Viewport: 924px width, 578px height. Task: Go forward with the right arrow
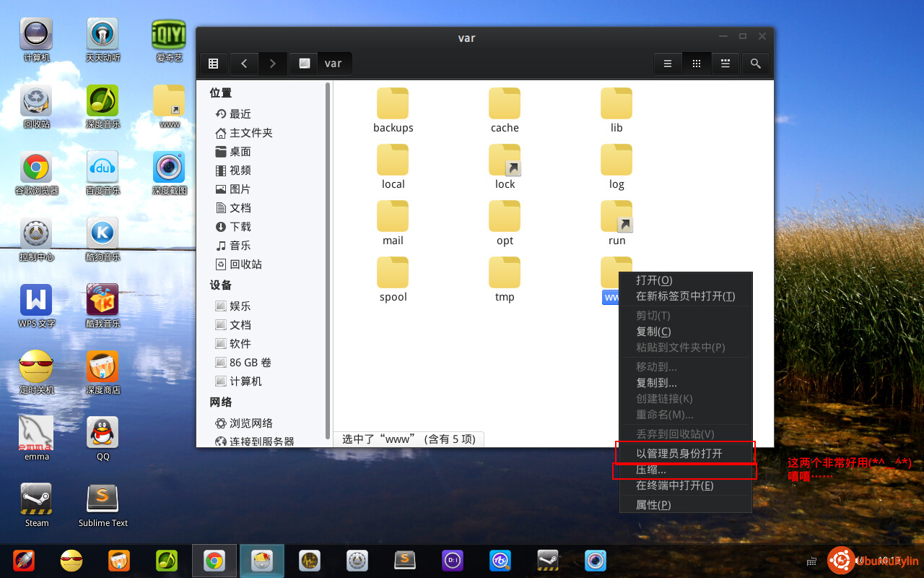[x=272, y=64]
